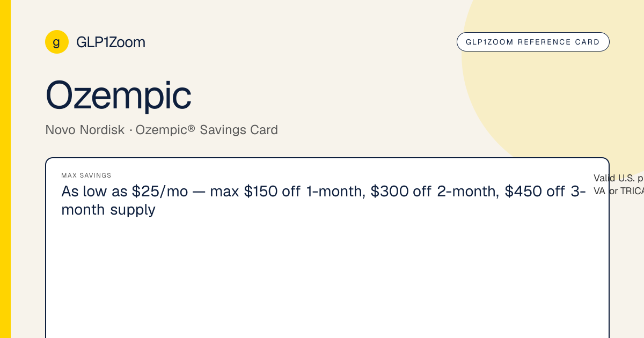
Task: Open the GLP1Zoom brand name link
Action: [111, 42]
